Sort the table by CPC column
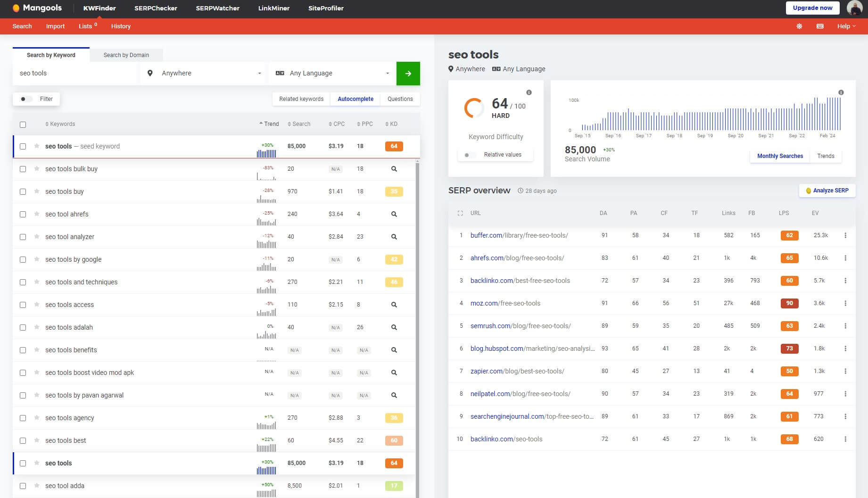 click(x=337, y=124)
